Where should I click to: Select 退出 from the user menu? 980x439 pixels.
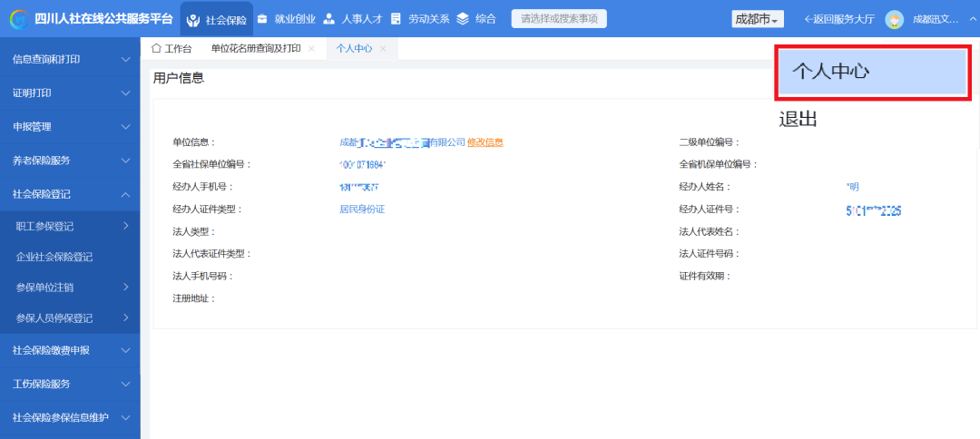click(x=799, y=120)
